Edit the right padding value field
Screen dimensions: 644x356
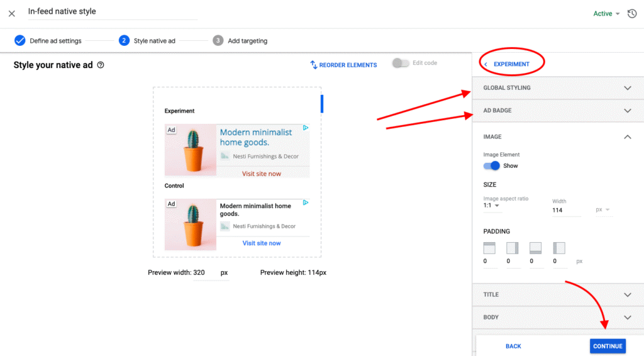pos(513,261)
